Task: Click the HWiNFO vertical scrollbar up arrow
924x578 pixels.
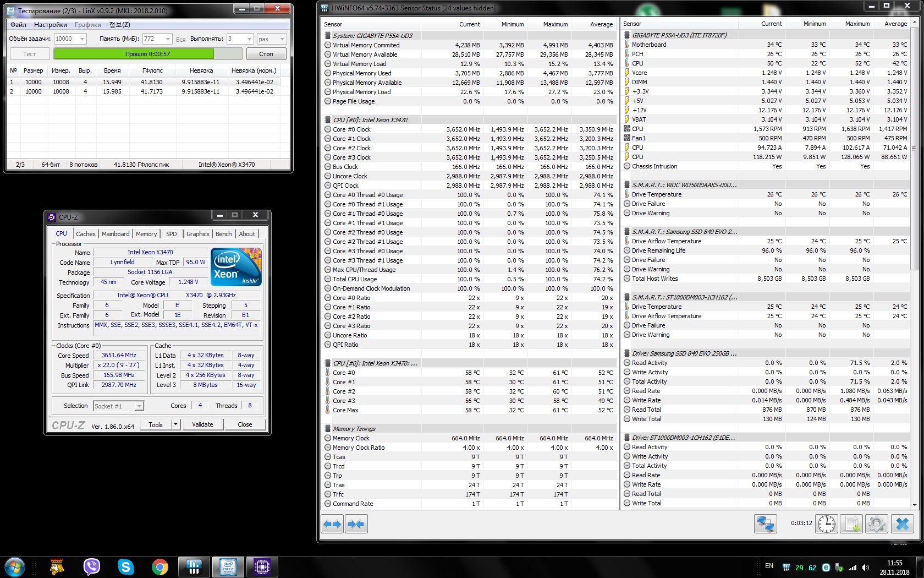Action: (915, 23)
